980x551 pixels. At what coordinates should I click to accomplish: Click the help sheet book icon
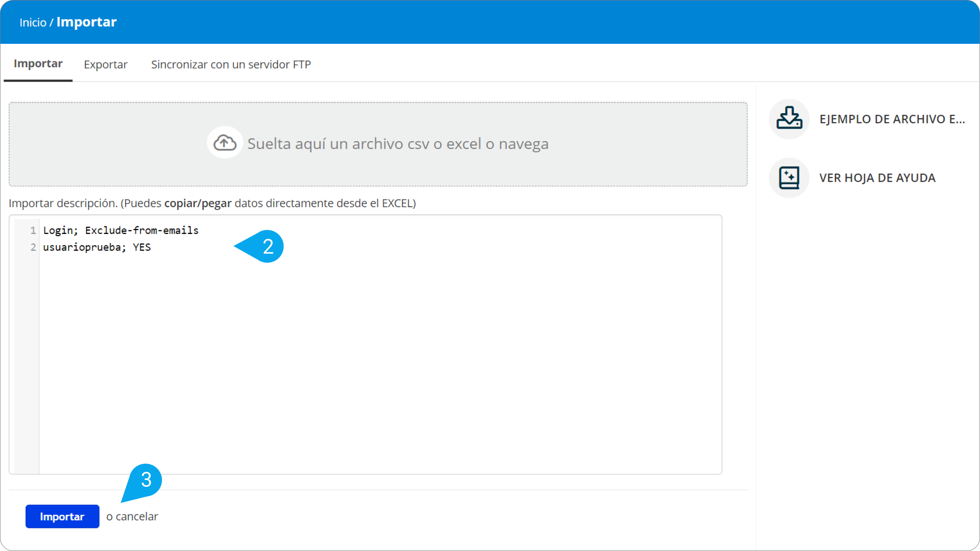point(789,178)
